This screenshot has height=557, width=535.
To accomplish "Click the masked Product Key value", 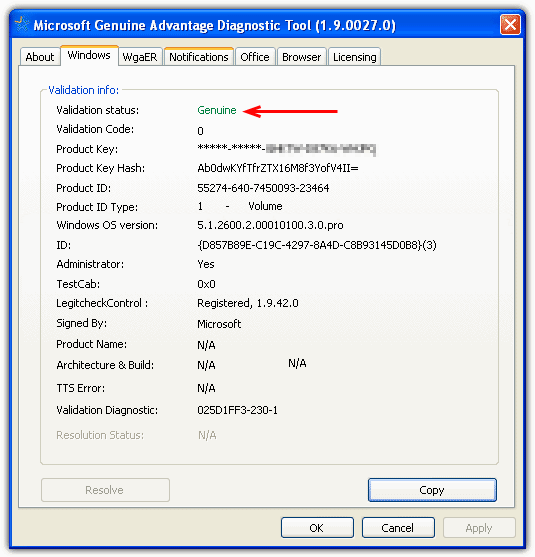I will [286, 148].
